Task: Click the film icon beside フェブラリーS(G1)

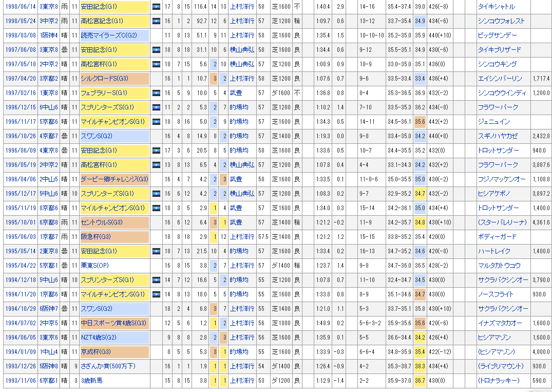Action: click(x=157, y=93)
